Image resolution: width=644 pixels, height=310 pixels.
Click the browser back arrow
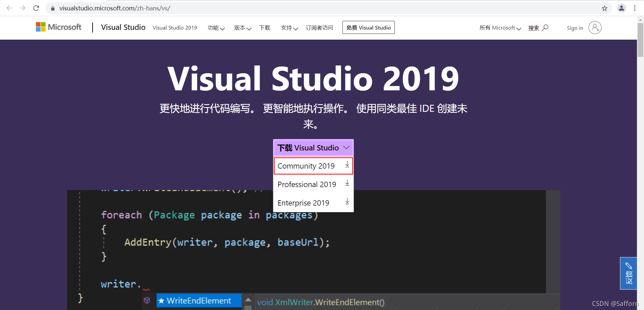pyautogui.click(x=9, y=8)
